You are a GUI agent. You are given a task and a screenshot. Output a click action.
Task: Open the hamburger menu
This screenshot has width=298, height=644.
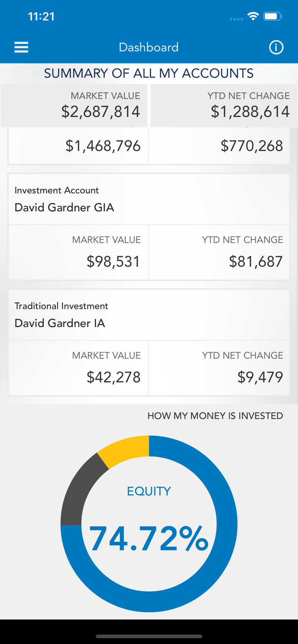(21, 48)
